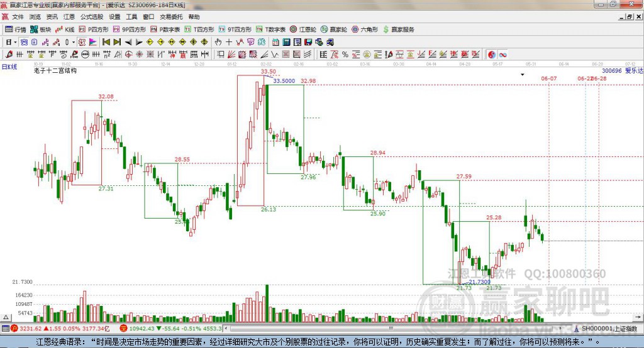This screenshot has height=348, width=644.
Task: Select the hand pan tool
Action: coord(218,42)
